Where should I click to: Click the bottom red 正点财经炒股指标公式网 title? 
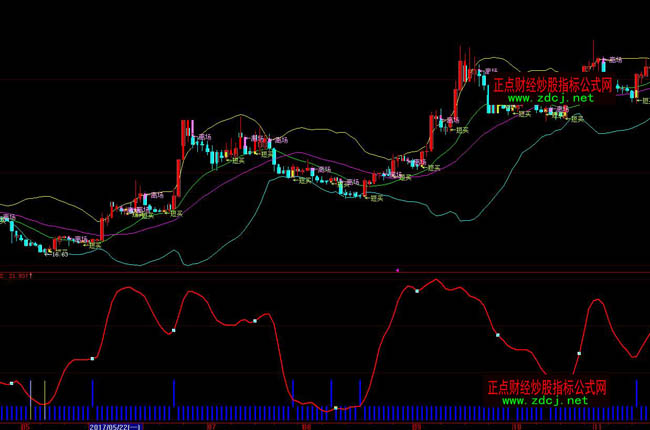coord(547,387)
